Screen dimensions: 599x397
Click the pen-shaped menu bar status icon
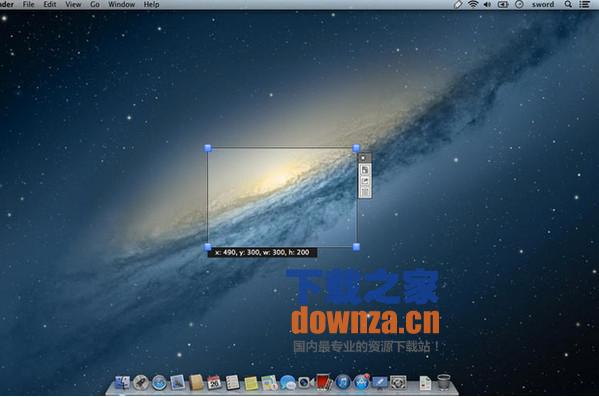pyautogui.click(x=458, y=4)
